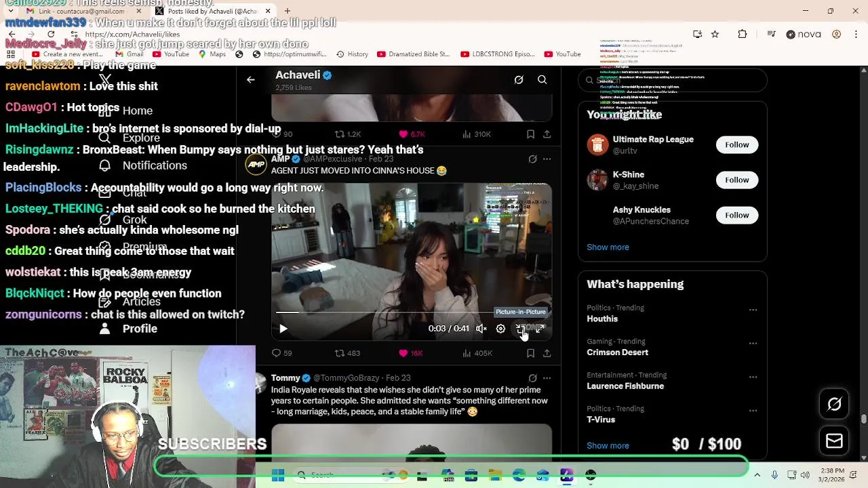Open replies on the AMP post (59)
Screen dimensions: 868x488
pos(282,353)
